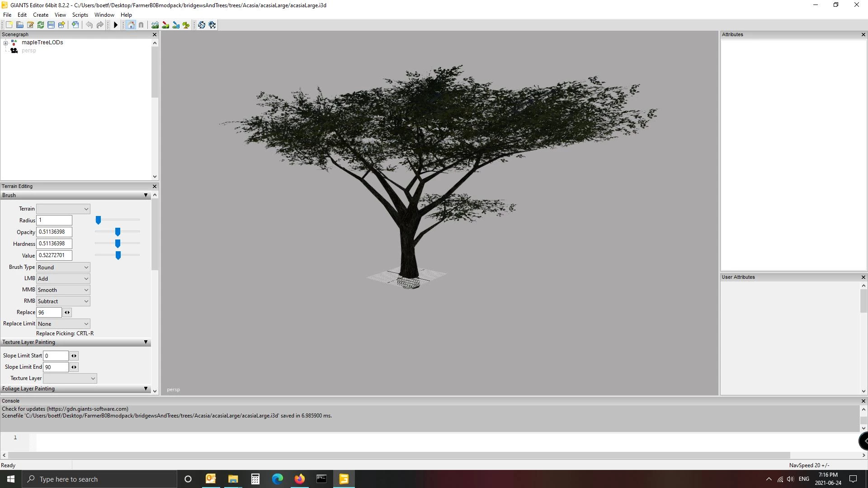The width and height of the screenshot is (868, 488).
Task: Click the Opacity slider handle
Action: [118, 232]
